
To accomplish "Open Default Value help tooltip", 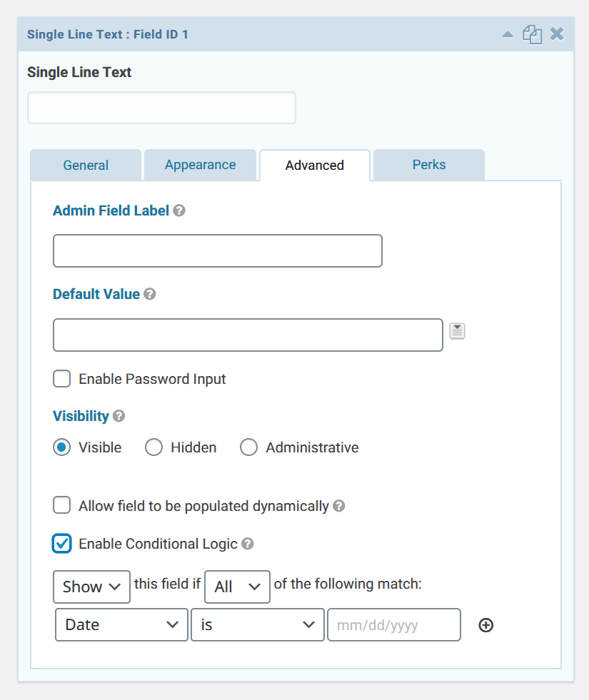I will coord(150,294).
